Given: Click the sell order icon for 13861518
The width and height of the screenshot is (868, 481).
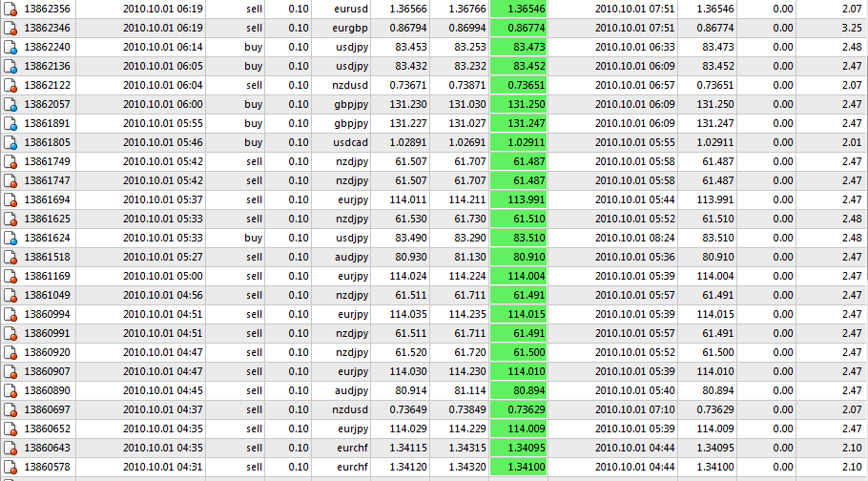Looking at the screenshot, I should (x=10, y=257).
